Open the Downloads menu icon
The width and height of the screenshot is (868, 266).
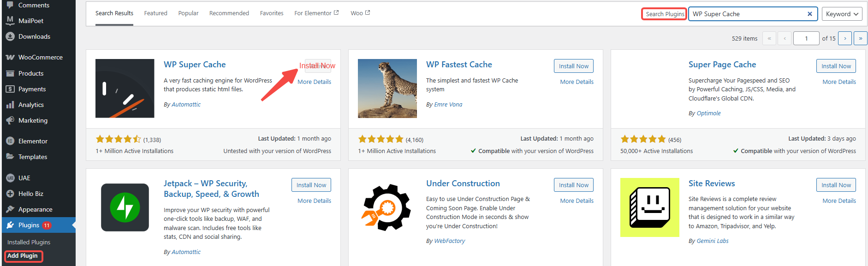coord(10,36)
